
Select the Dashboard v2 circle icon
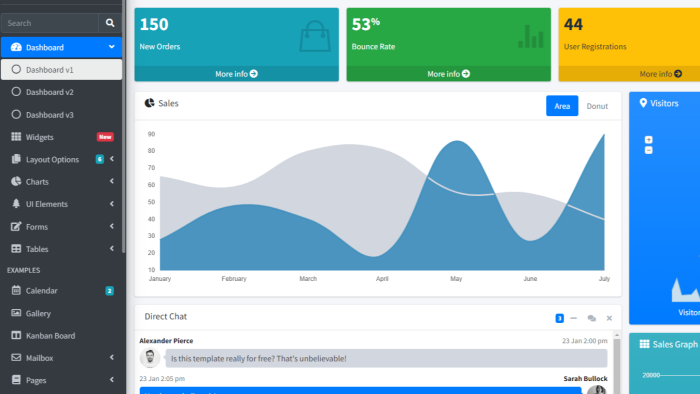(x=16, y=91)
